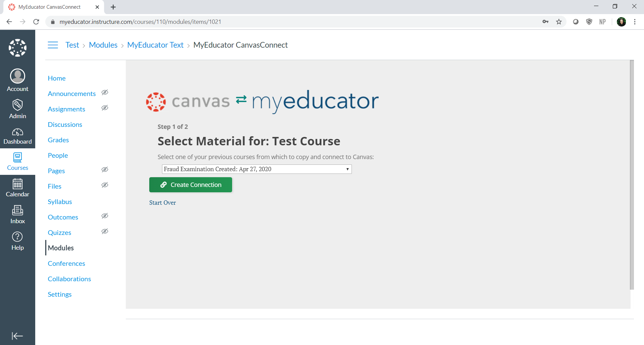Click the hidden-eye icon beside Quizzes
Screen dimensions: 644x345
[x=105, y=231]
